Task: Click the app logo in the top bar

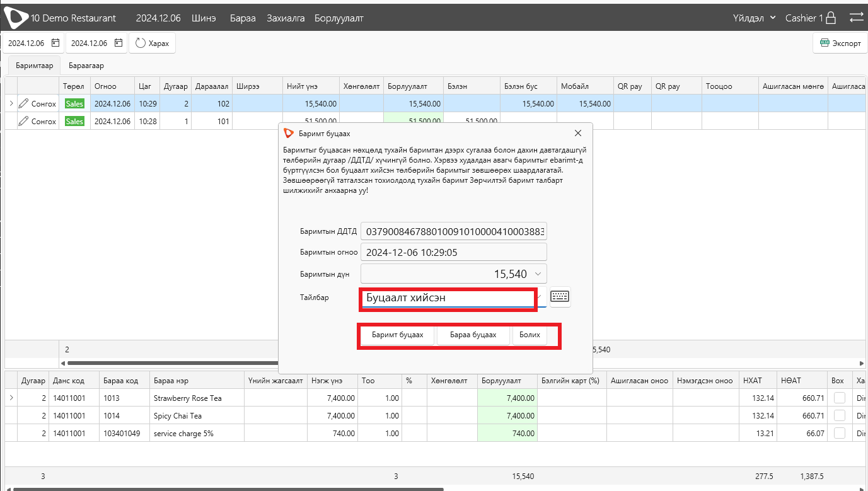Action: (16, 18)
